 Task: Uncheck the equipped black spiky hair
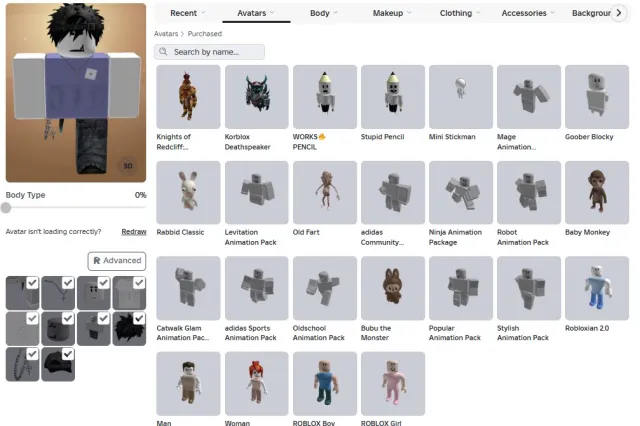tap(139, 318)
